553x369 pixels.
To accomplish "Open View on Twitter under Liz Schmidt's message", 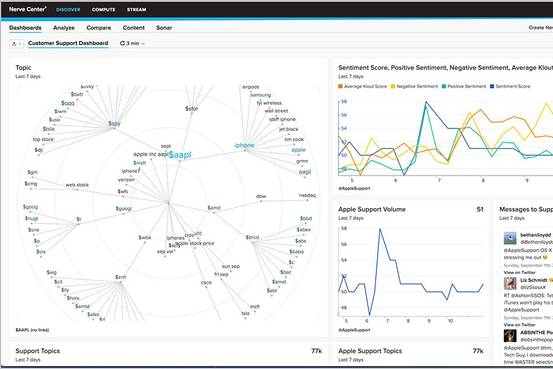I will [519, 325].
